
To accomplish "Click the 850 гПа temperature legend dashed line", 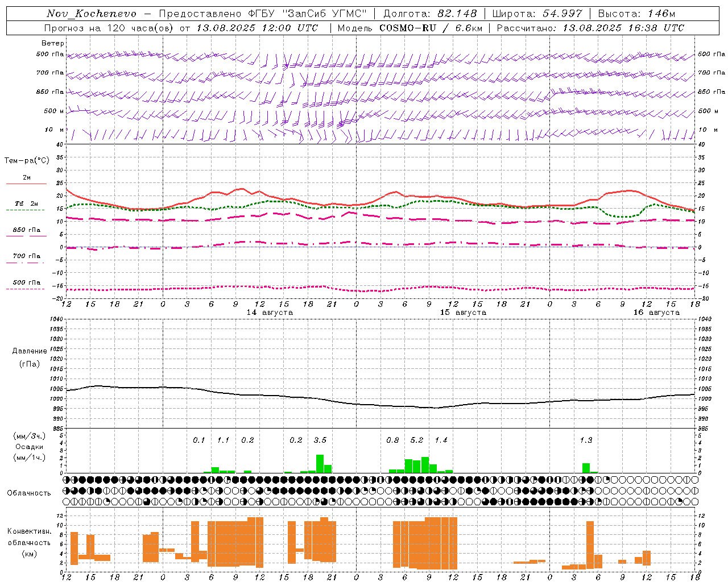I will 26,236.
